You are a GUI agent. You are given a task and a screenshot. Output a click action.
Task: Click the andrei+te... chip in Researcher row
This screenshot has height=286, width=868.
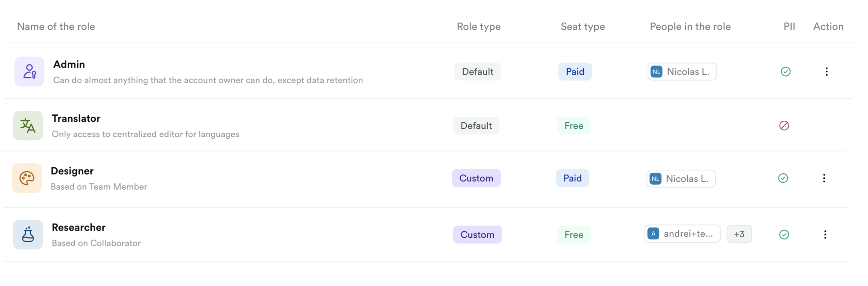pos(682,234)
